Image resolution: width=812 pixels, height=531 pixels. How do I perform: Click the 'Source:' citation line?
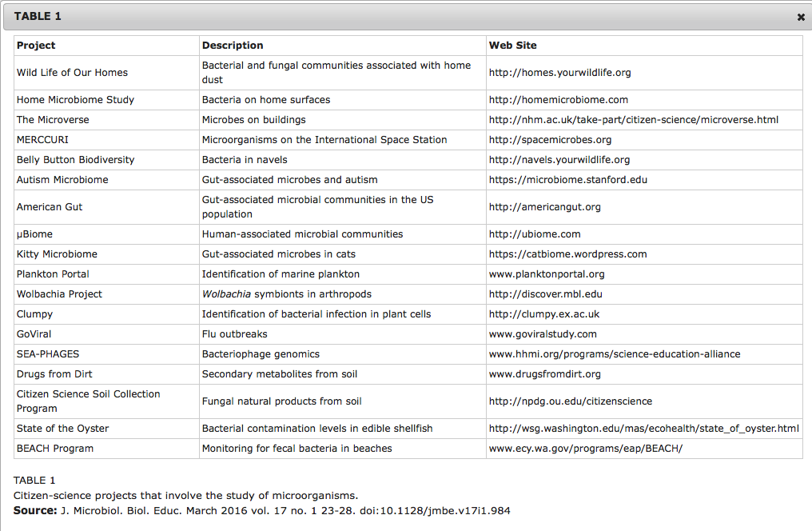261,510
